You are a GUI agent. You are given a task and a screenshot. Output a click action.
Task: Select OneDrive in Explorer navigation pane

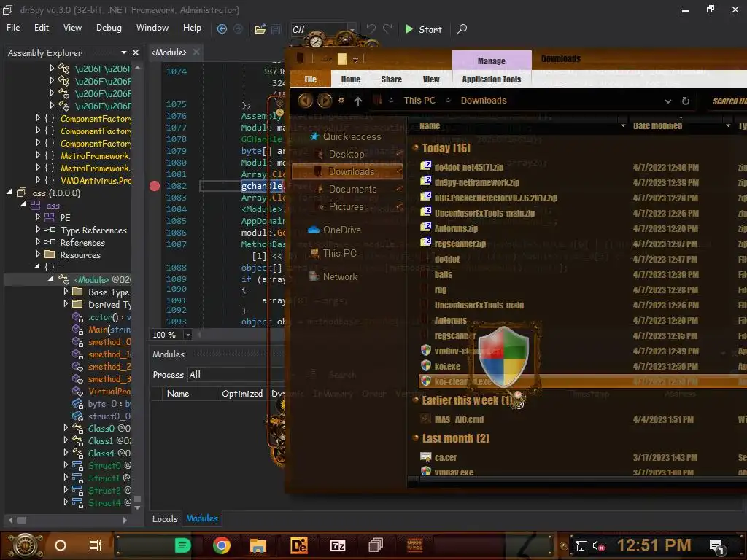341,230
